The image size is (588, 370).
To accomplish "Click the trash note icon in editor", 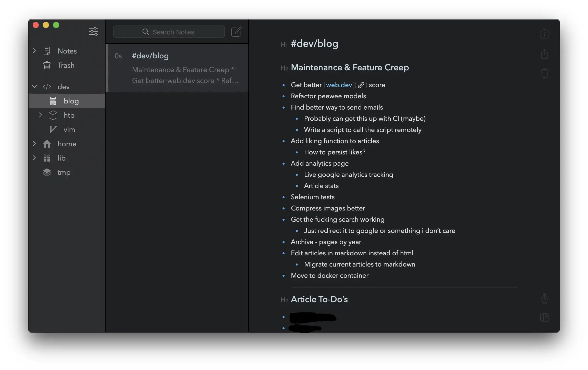I will coord(544,73).
